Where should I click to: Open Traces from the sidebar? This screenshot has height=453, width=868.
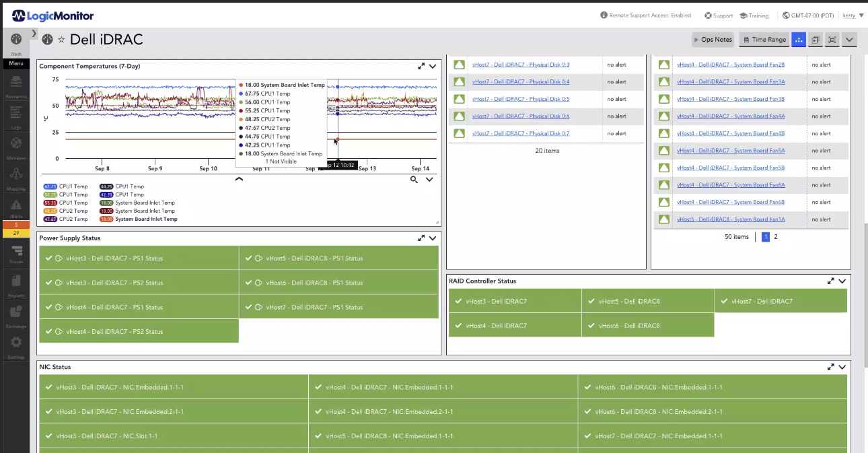(16, 254)
